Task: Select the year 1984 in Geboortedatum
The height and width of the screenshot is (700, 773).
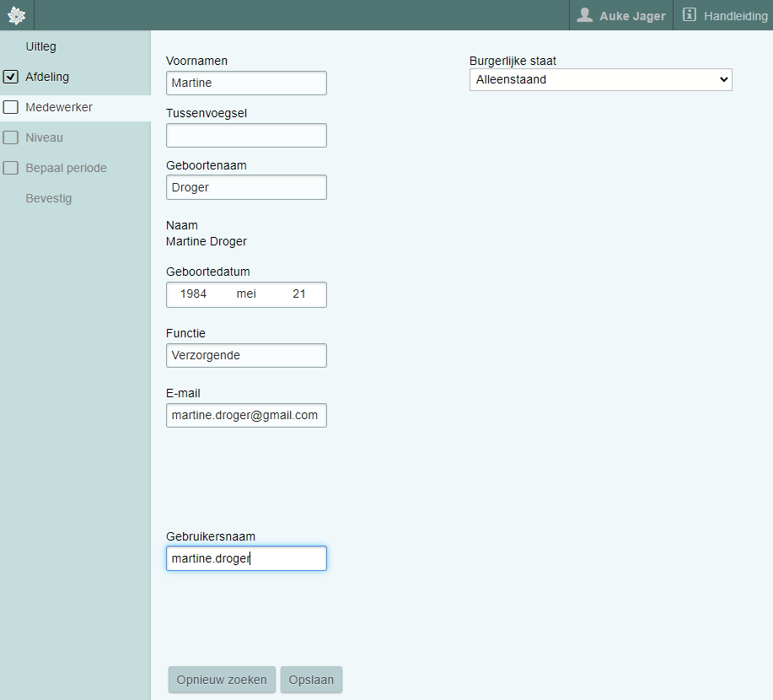Action: tap(194, 294)
